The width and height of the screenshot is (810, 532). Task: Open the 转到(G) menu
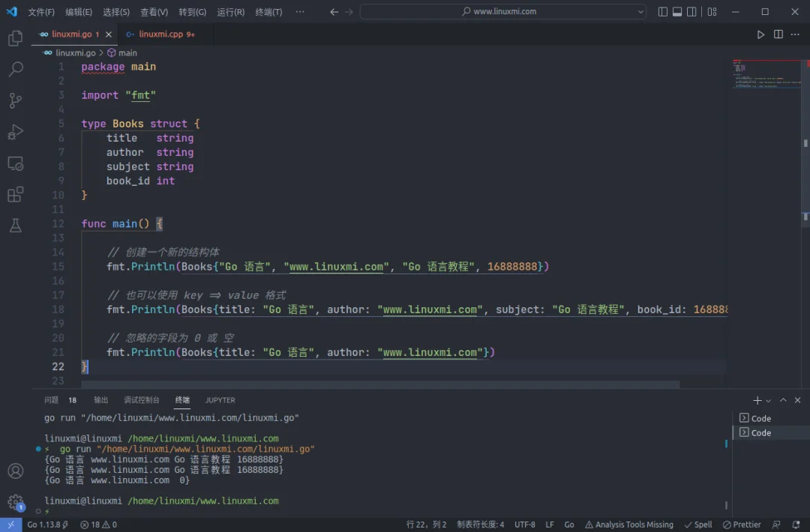pyautogui.click(x=192, y=12)
